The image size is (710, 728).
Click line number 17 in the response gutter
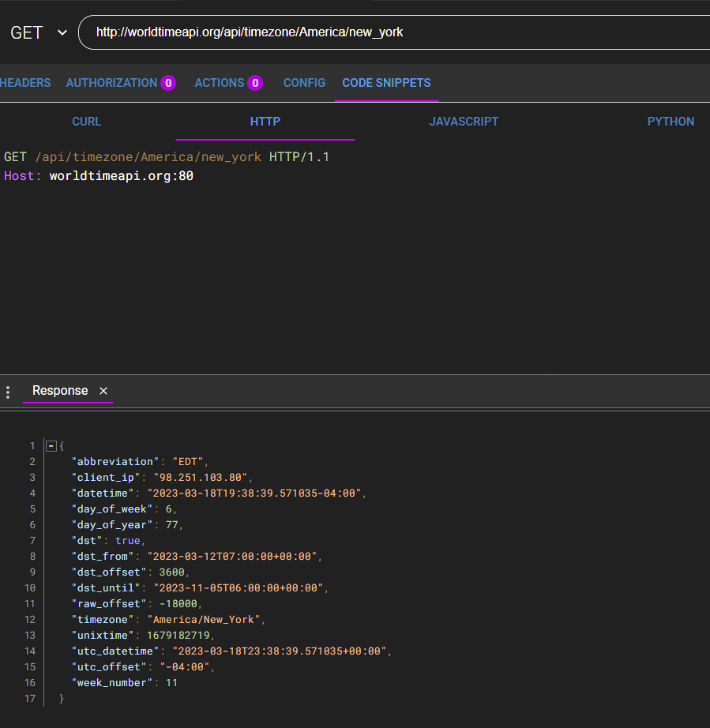(30, 699)
